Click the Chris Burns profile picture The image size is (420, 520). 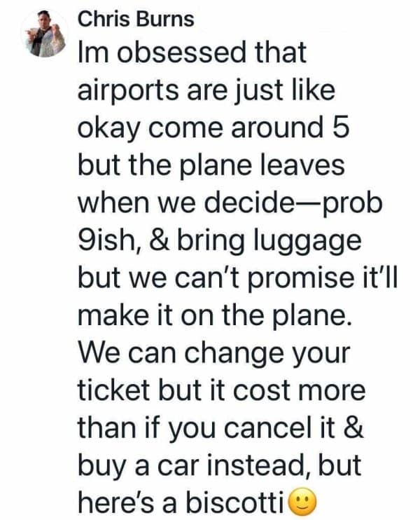pyautogui.click(x=41, y=35)
